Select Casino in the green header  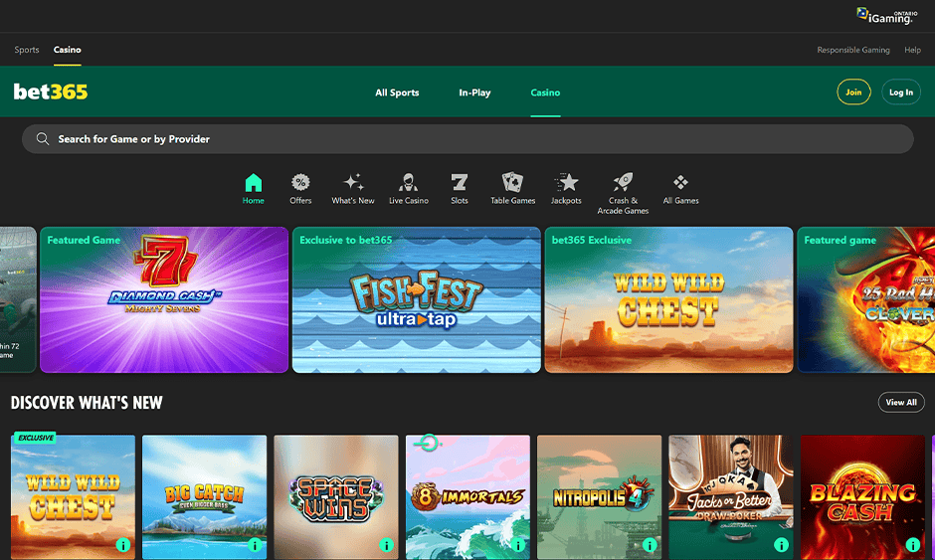pyautogui.click(x=546, y=93)
